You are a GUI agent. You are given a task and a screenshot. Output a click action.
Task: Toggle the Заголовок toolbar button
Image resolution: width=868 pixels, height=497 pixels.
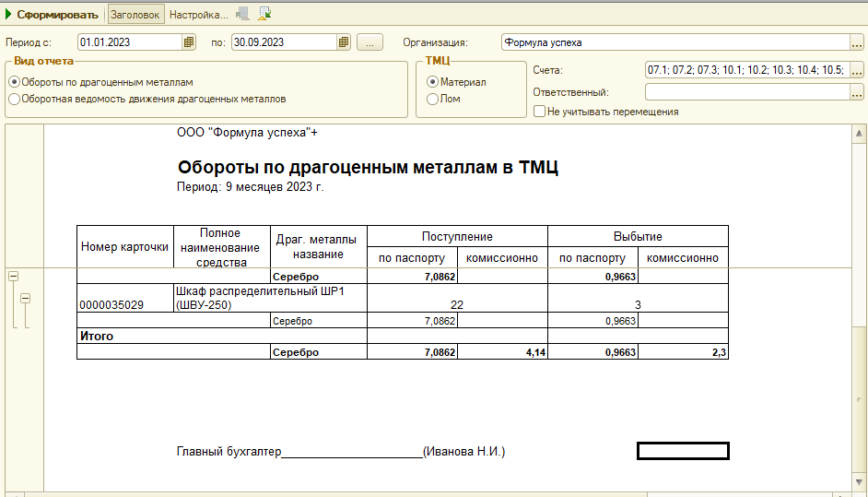(x=135, y=14)
